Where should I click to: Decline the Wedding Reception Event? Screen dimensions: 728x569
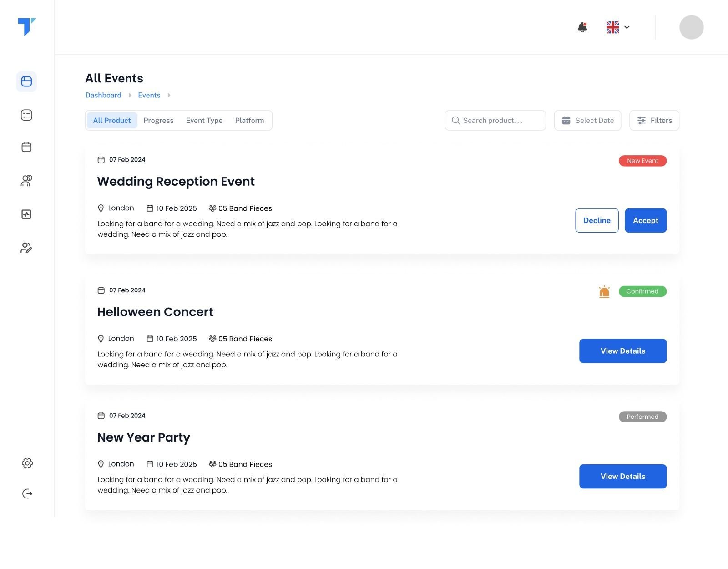pyautogui.click(x=597, y=221)
